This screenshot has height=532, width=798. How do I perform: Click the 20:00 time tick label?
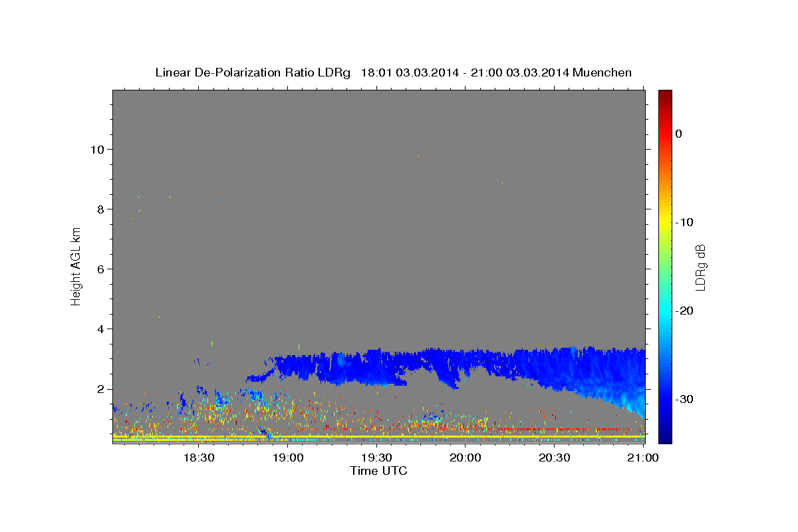pos(465,458)
